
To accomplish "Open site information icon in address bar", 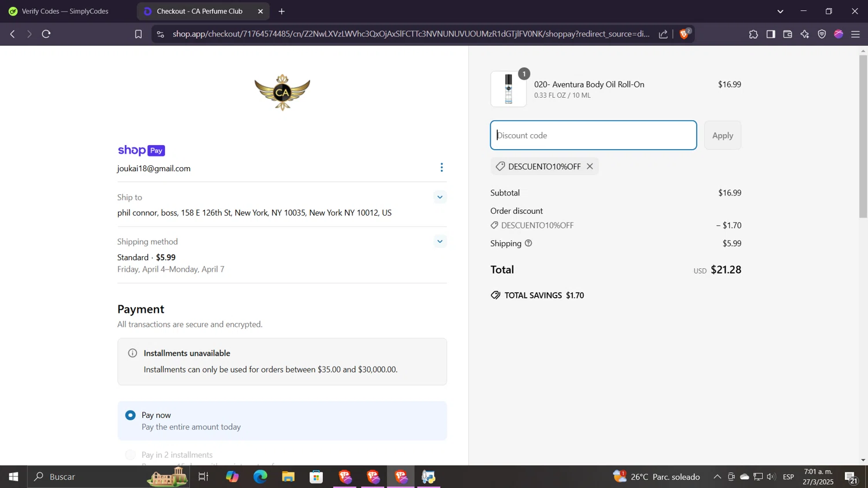I will coord(160,34).
